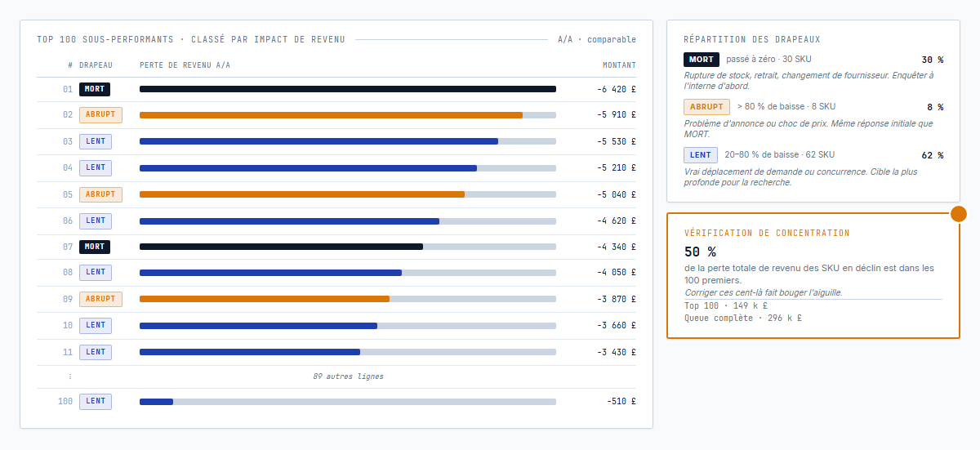This screenshot has width=980, height=450.
Task: Click the ABRUPT badge in row 02
Action: click(x=100, y=115)
